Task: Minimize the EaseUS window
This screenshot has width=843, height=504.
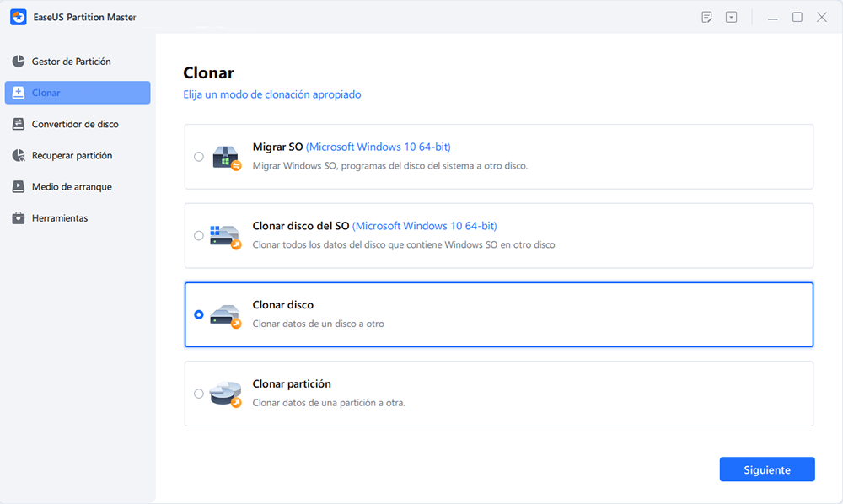Action: pos(772,18)
